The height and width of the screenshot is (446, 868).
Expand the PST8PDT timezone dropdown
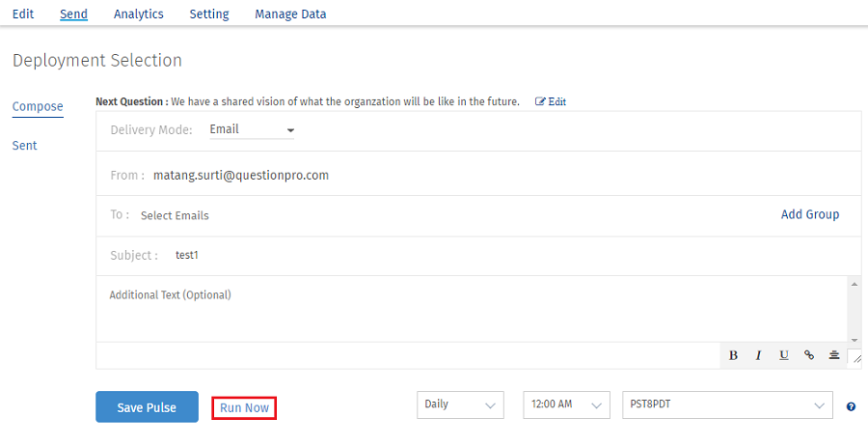coord(726,405)
